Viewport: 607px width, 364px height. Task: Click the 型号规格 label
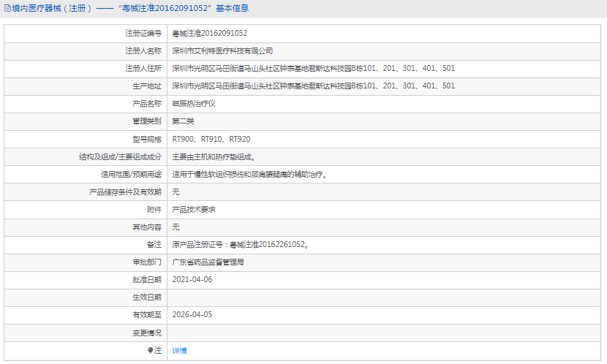(x=147, y=139)
